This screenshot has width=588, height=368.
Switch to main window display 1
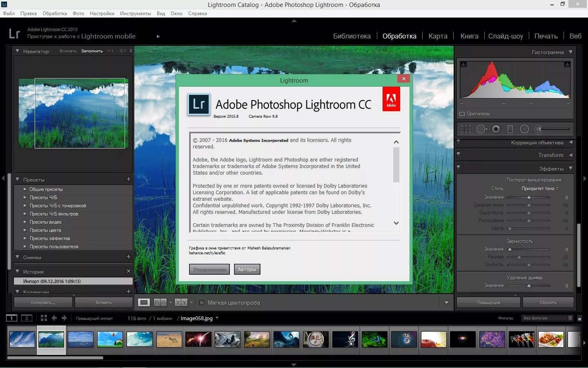click(x=12, y=318)
